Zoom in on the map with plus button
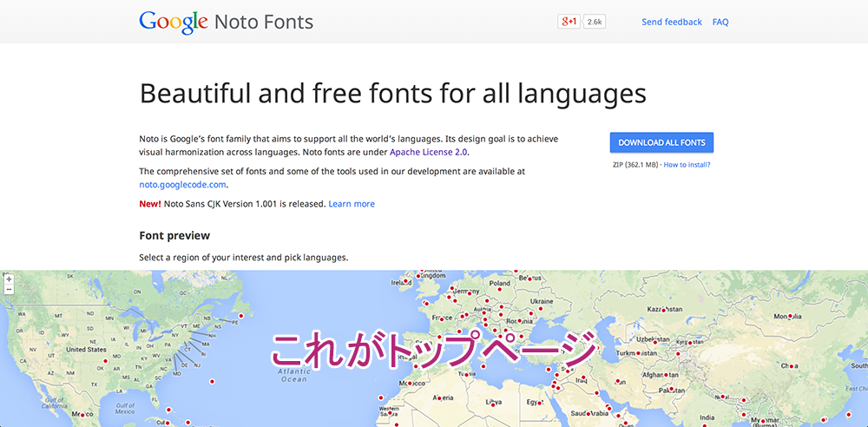Viewport: 868px width, 427px height. (x=9, y=279)
